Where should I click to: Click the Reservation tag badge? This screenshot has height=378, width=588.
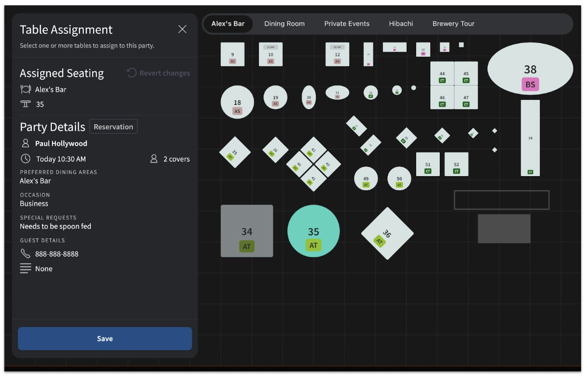[113, 127]
